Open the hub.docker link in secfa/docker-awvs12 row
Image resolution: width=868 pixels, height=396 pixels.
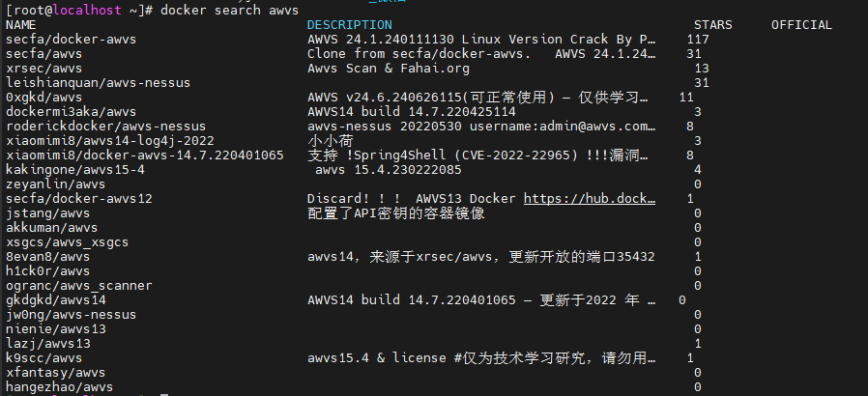[x=591, y=198]
